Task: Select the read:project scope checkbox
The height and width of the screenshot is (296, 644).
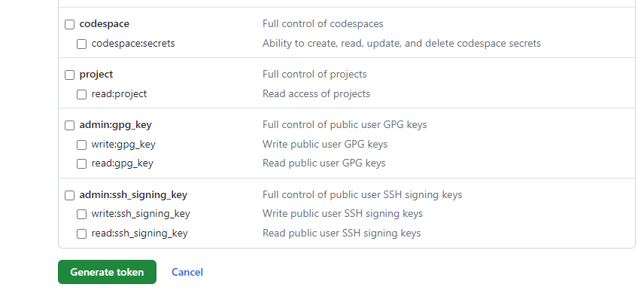Action: 82,95
